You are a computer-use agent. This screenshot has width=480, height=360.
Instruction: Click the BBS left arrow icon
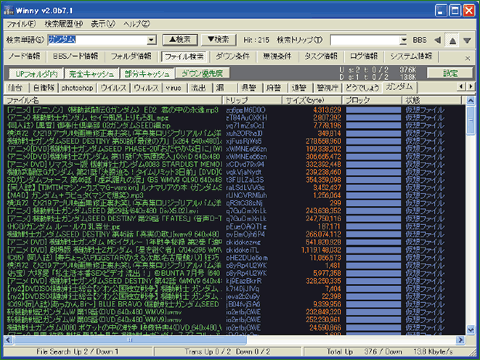(x=438, y=40)
